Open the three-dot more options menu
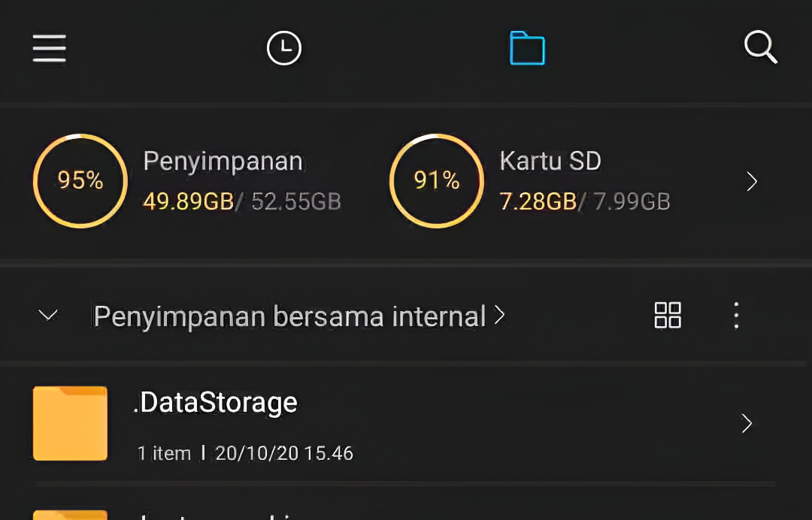Screen dimensions: 812x520 click(x=736, y=316)
